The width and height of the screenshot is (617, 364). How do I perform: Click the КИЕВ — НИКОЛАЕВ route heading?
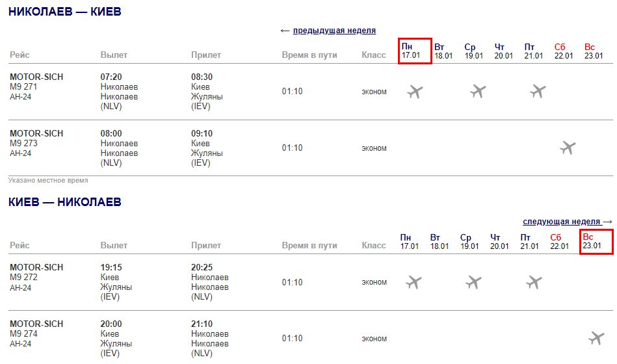pos(64,202)
